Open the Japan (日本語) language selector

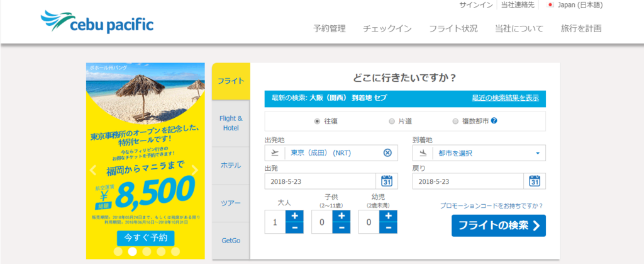pyautogui.click(x=575, y=5)
